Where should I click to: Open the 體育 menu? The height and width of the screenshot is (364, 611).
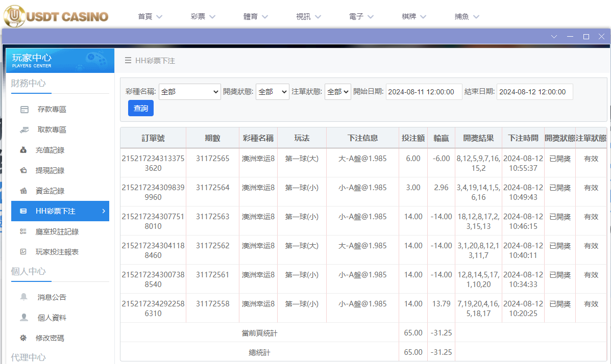point(251,16)
